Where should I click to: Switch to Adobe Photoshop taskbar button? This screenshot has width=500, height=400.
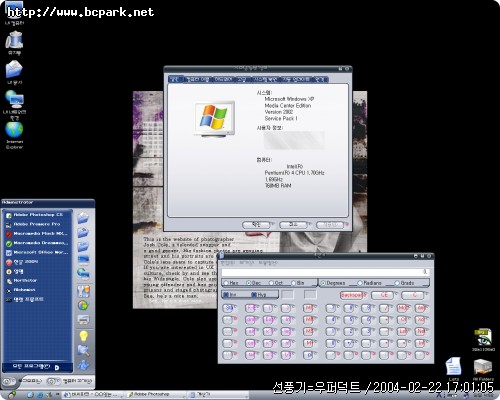pos(155,395)
